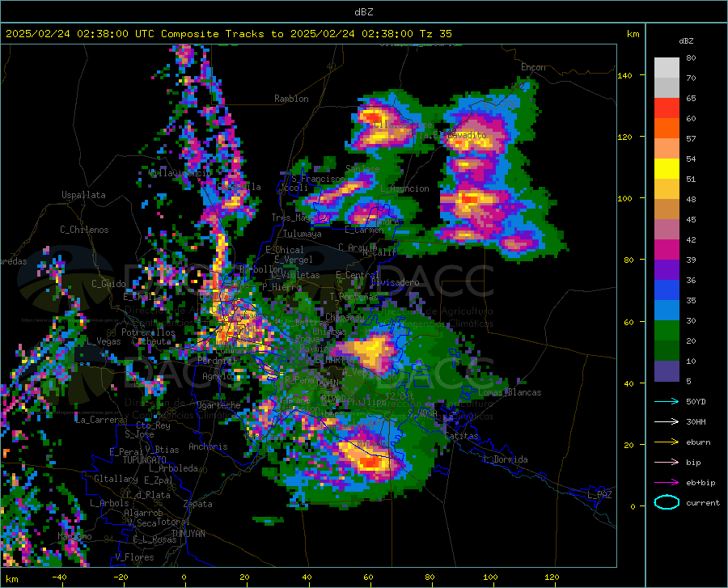Pick the red 60-65 dBZ swatch
Screen dimensions: 728x588
click(x=667, y=108)
